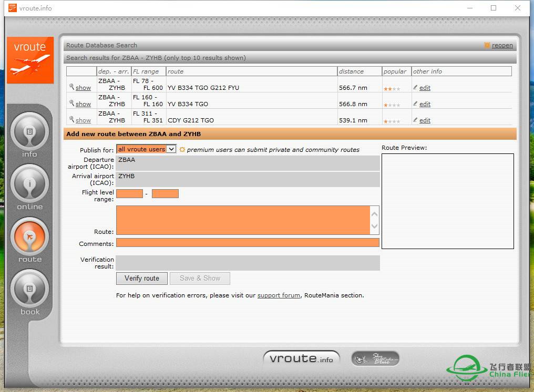Screen dimensions: 534x392
Task: Edit route YV B334 TGO G212 FYU
Action: 425,88
